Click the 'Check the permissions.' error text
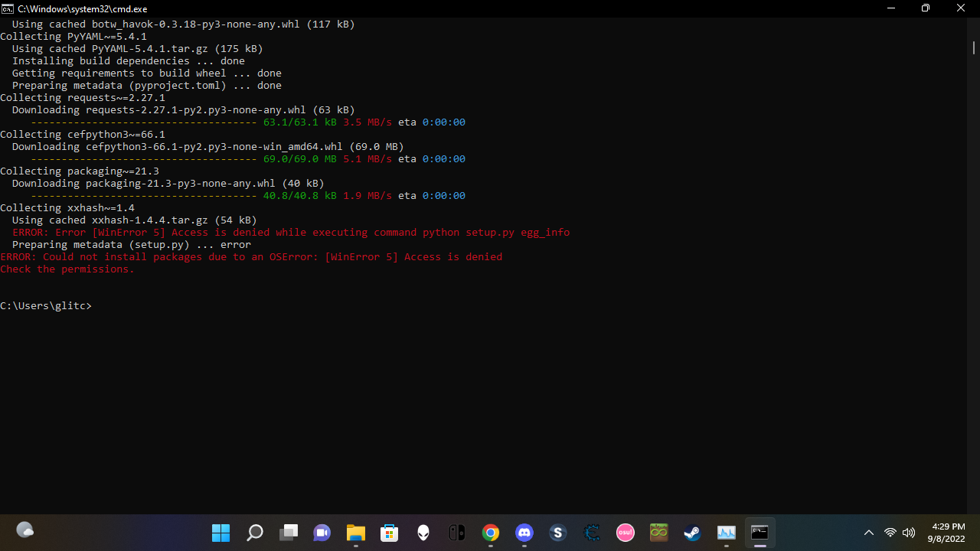This screenshot has width=980, height=551. coord(67,269)
